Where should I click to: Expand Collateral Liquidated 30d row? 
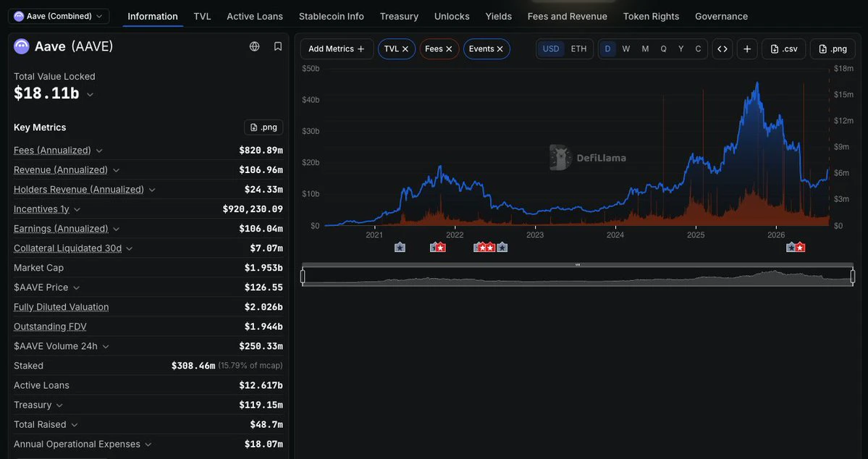pos(129,248)
